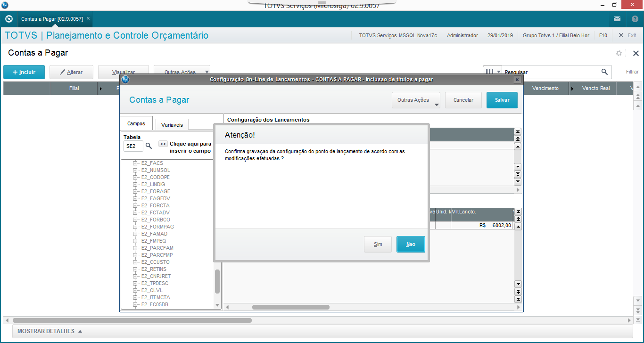Select the E2_FORMPAG tree item

[157, 227]
